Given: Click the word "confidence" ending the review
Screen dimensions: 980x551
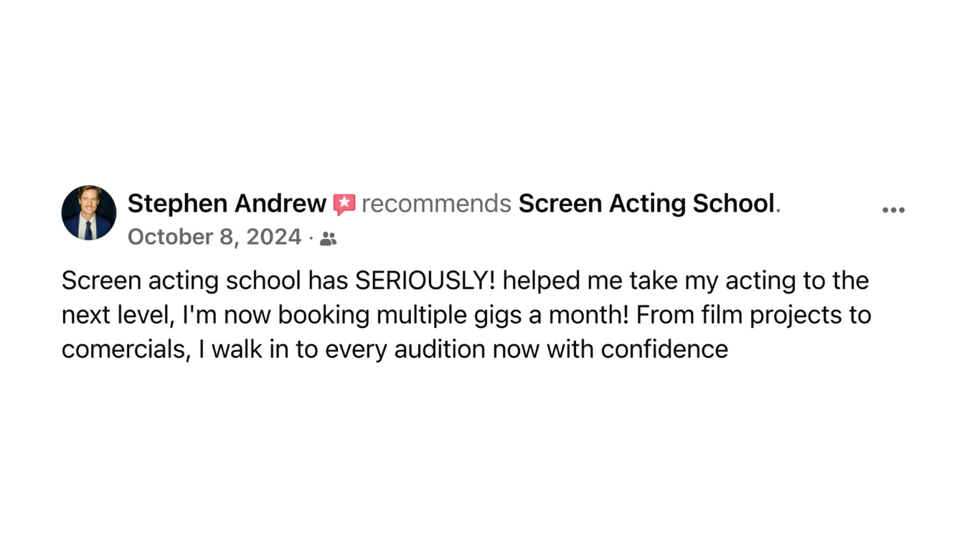Looking at the screenshot, I should pyautogui.click(x=664, y=349).
